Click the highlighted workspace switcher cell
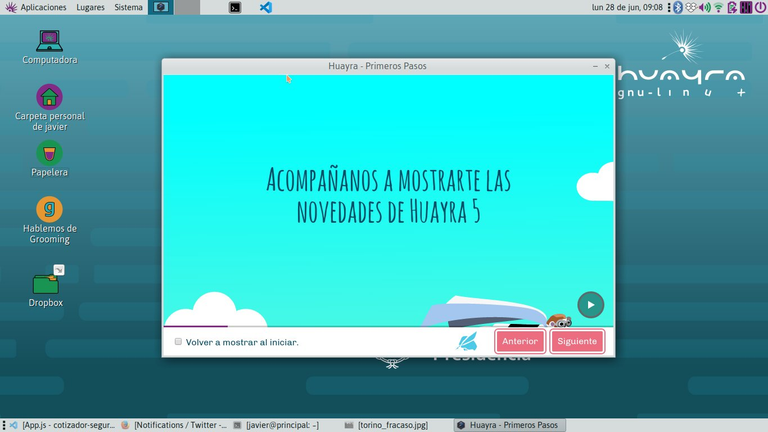This screenshot has height=432, width=768. click(x=161, y=7)
